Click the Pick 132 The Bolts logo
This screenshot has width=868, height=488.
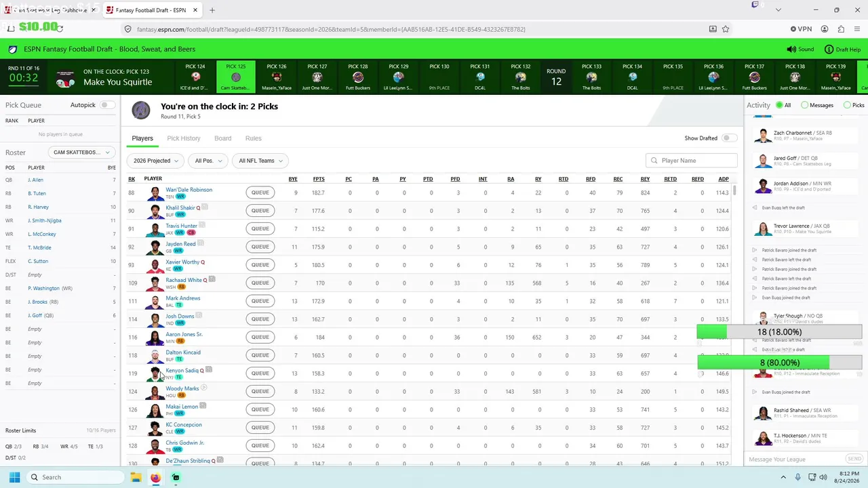click(521, 77)
